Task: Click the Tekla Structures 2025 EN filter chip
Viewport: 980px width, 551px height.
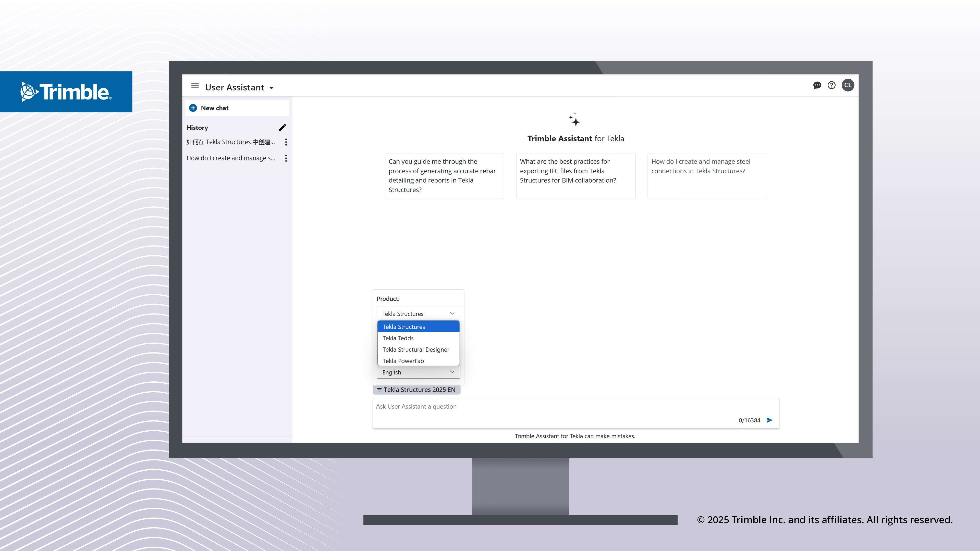Action: [x=416, y=389]
